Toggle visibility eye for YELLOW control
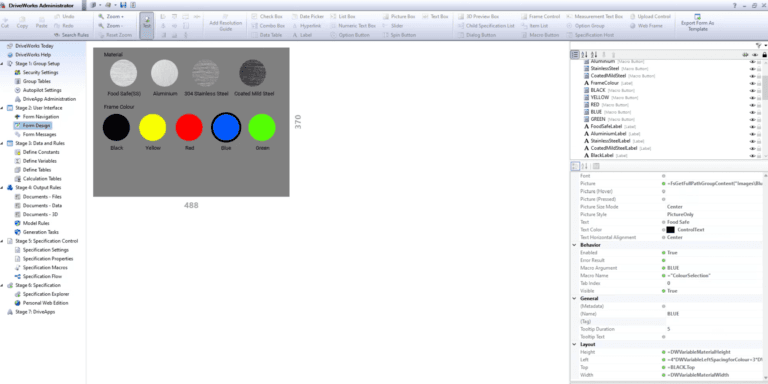Screen dimensions: 768x384 752,97
